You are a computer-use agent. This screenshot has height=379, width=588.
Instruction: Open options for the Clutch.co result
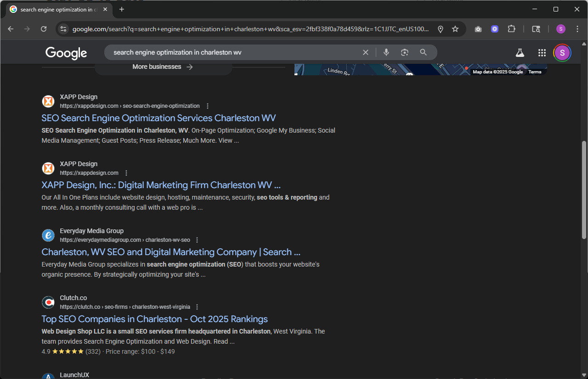pyautogui.click(x=197, y=307)
